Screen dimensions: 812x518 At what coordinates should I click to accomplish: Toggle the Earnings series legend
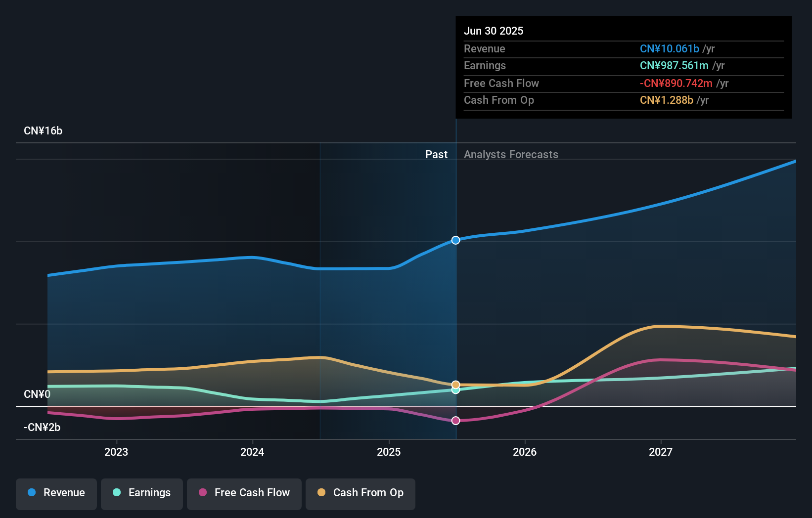[x=142, y=494]
